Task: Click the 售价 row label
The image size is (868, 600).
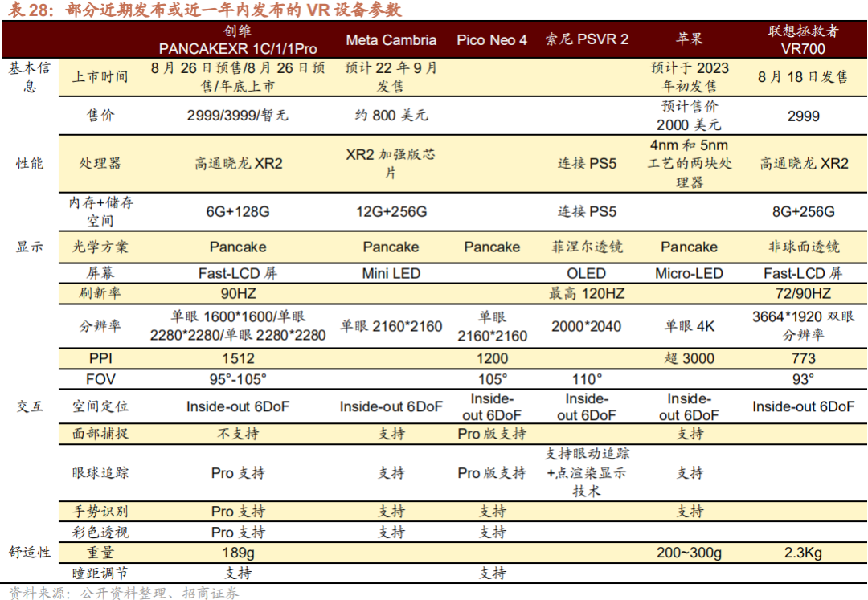Action: (x=100, y=115)
